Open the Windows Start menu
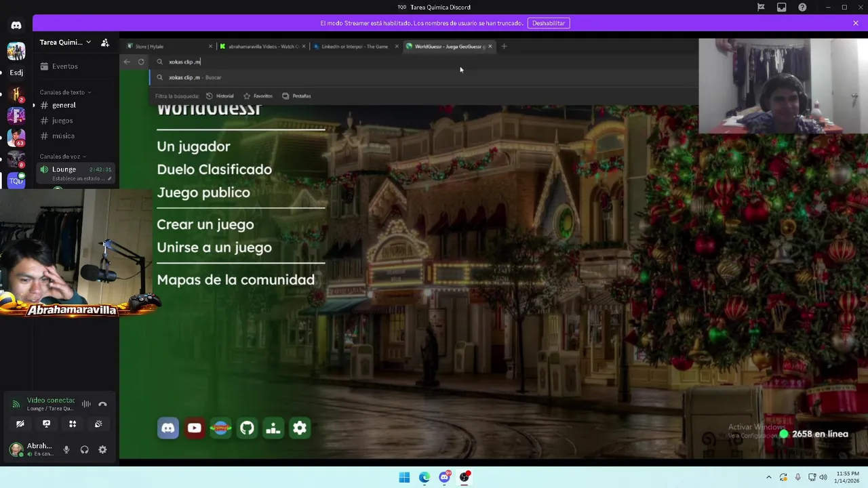The height and width of the screenshot is (488, 868). (x=404, y=477)
